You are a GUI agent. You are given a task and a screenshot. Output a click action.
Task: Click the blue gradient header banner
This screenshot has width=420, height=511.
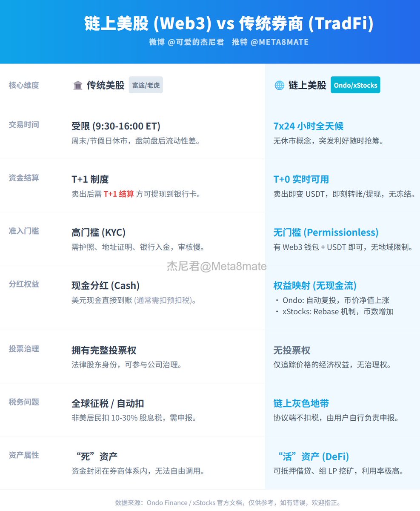point(210,31)
